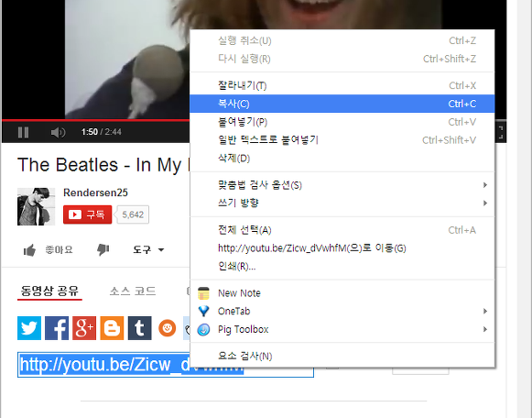Viewport: 532px width, 418px height.
Task: Share the video on Twitter
Action: 29,328
